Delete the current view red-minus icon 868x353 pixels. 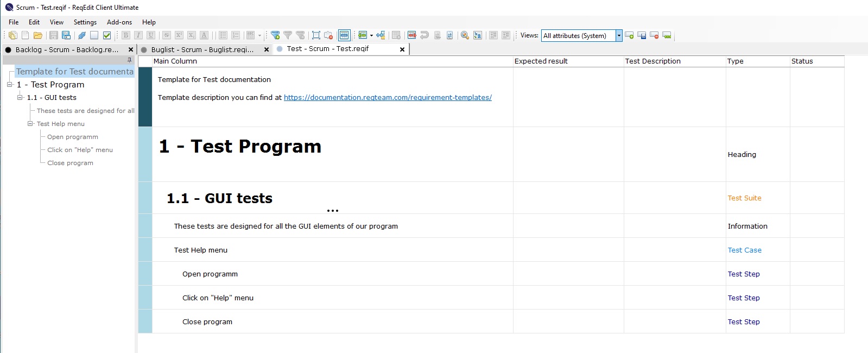654,35
